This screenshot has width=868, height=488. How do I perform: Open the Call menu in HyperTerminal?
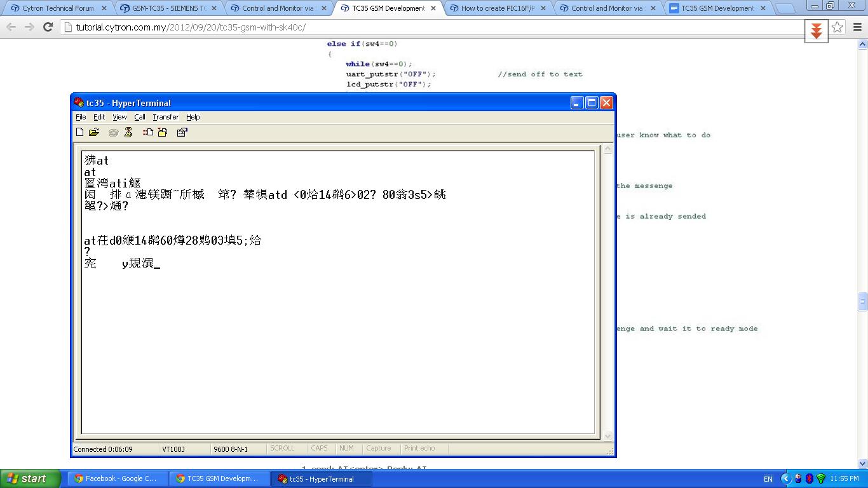[140, 117]
